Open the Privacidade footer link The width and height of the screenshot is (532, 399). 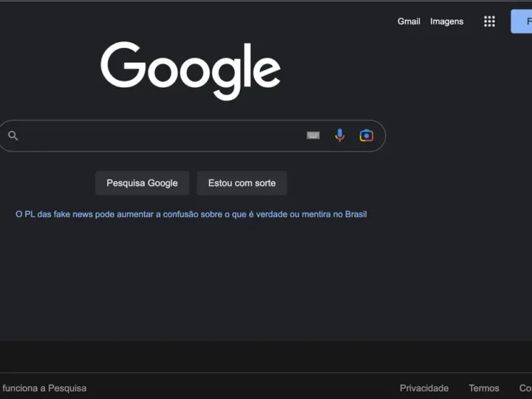point(424,388)
